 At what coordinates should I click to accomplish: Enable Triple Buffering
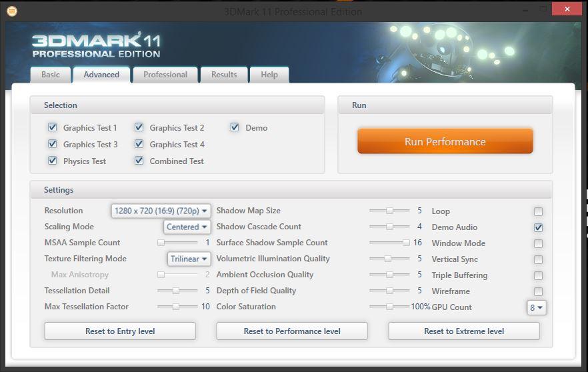pyautogui.click(x=538, y=275)
